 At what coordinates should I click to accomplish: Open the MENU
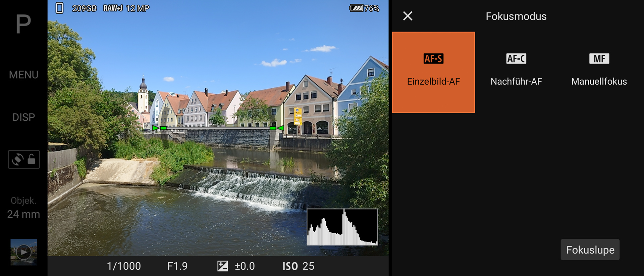click(23, 75)
